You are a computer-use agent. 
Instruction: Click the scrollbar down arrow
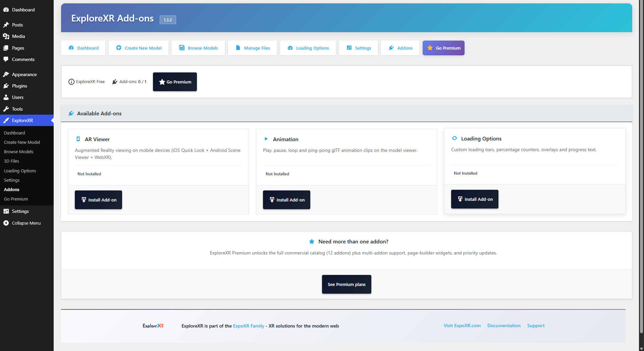point(641,348)
